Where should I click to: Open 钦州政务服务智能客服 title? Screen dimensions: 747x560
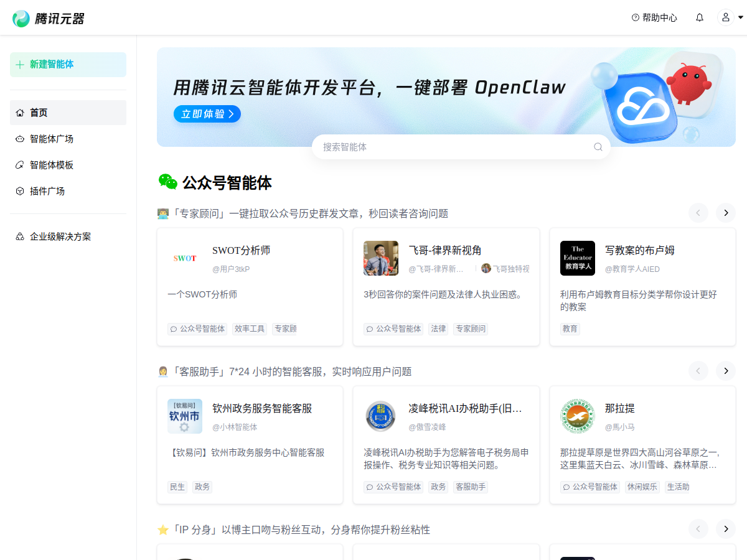(x=262, y=408)
